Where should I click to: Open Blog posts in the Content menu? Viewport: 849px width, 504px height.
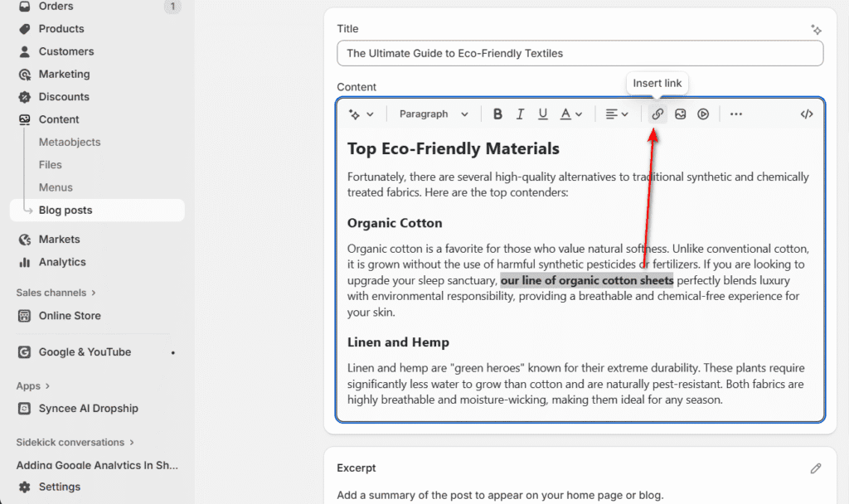65,210
